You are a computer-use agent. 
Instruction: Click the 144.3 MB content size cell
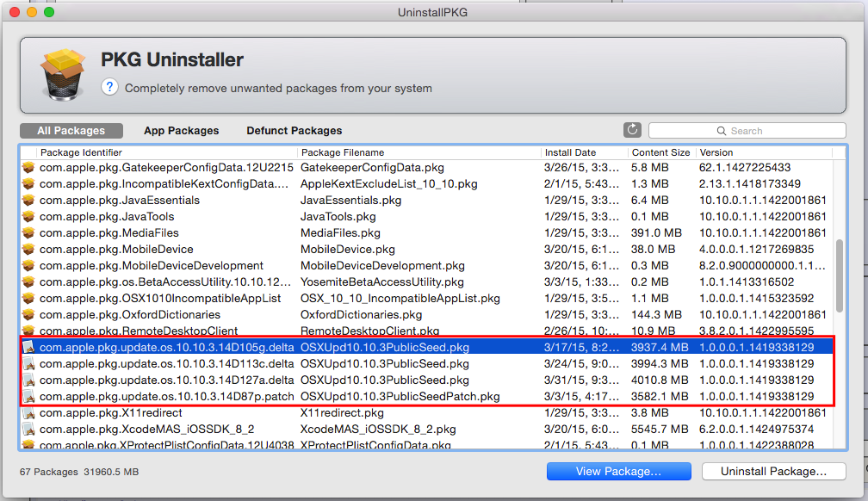[656, 314]
